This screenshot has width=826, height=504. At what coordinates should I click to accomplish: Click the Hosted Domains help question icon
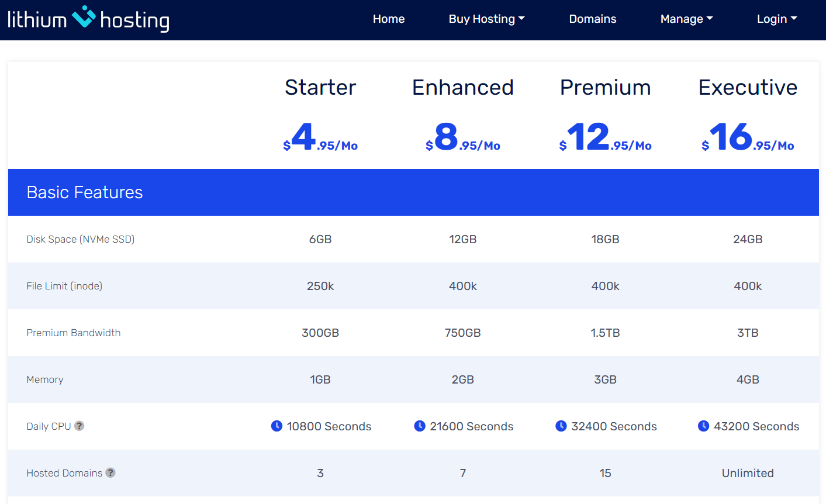point(110,472)
